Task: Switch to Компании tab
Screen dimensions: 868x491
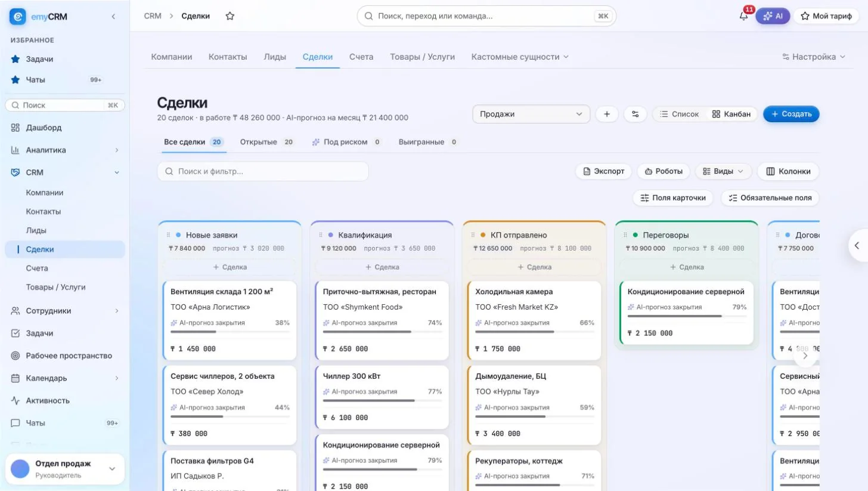Action: 172,57
